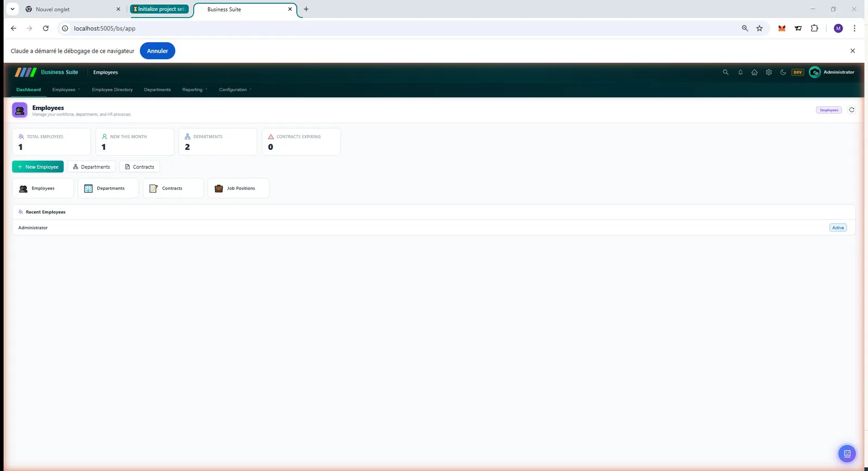Open the Departments count card

click(x=218, y=142)
